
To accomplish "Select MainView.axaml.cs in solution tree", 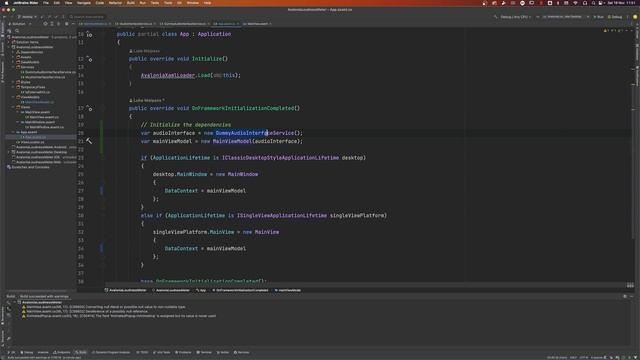I will point(42,117).
